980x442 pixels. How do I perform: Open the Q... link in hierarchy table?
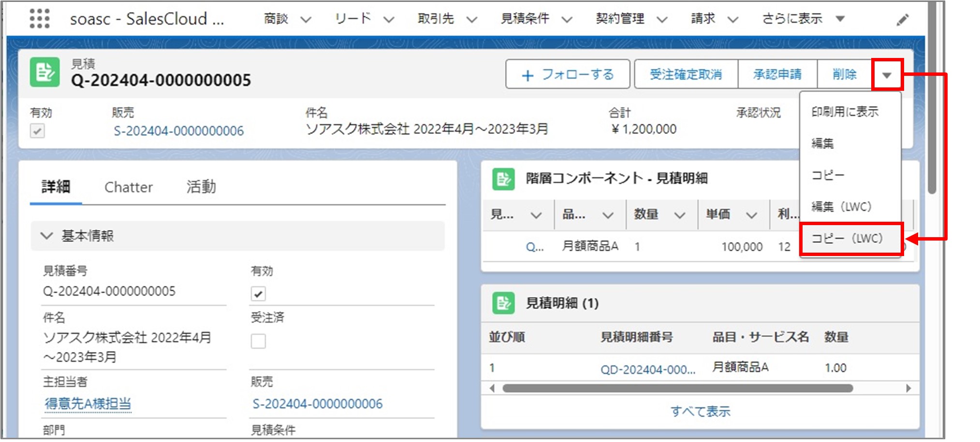535,247
